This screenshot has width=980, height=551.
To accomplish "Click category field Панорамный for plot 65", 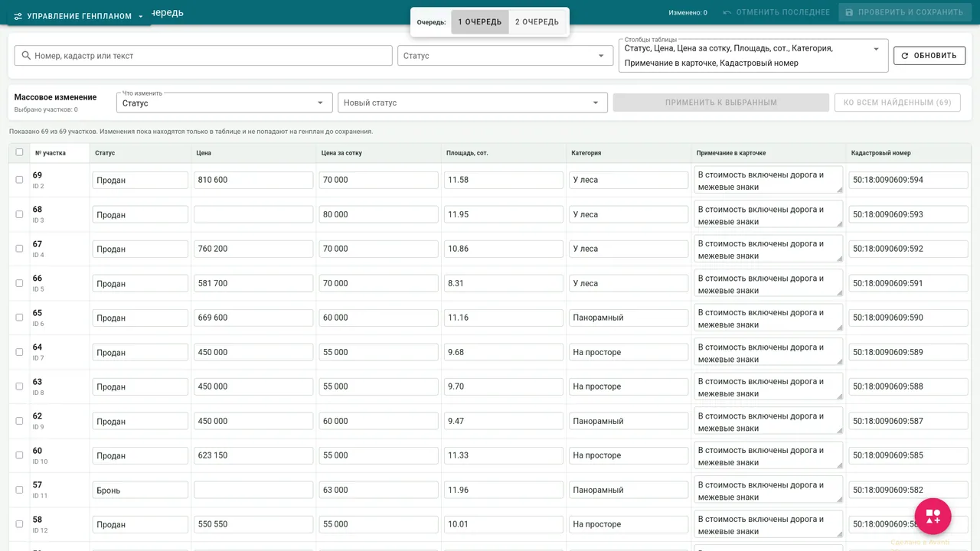I will point(629,318).
